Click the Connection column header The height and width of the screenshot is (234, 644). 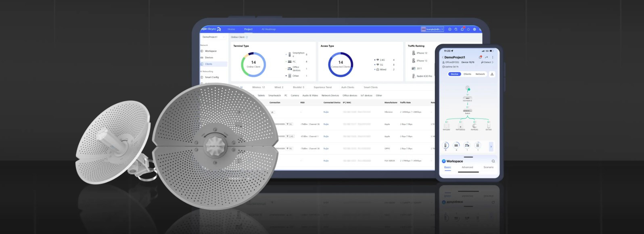coord(275,102)
